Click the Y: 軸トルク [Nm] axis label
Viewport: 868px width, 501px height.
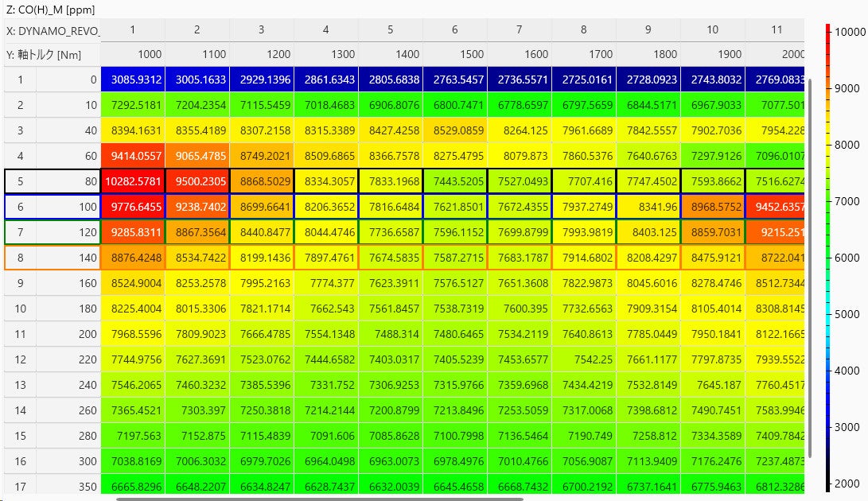click(x=52, y=55)
